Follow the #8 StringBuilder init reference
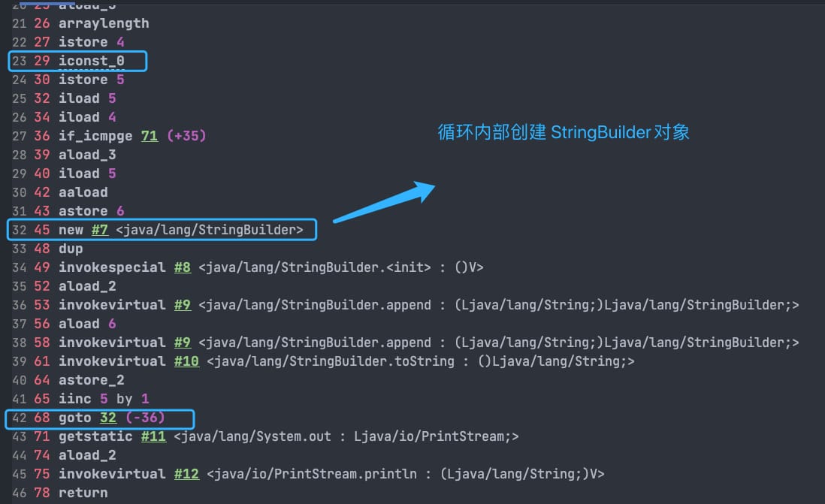The image size is (825, 504). pyautogui.click(x=183, y=267)
